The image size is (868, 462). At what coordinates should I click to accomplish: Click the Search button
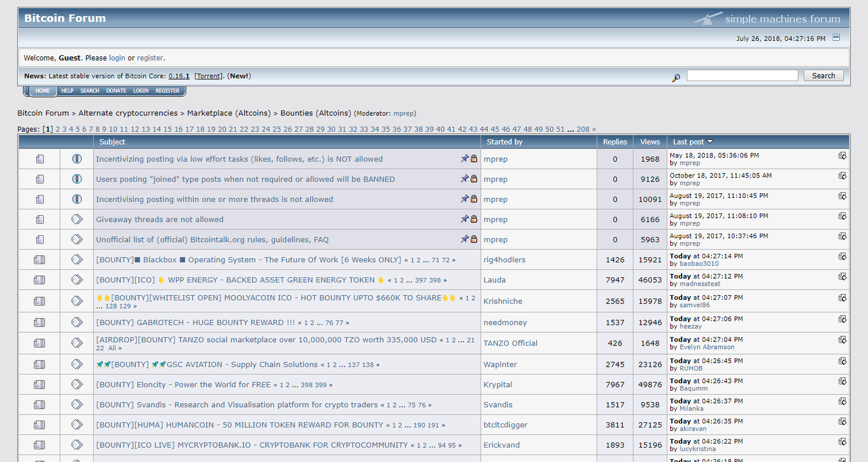tap(823, 76)
